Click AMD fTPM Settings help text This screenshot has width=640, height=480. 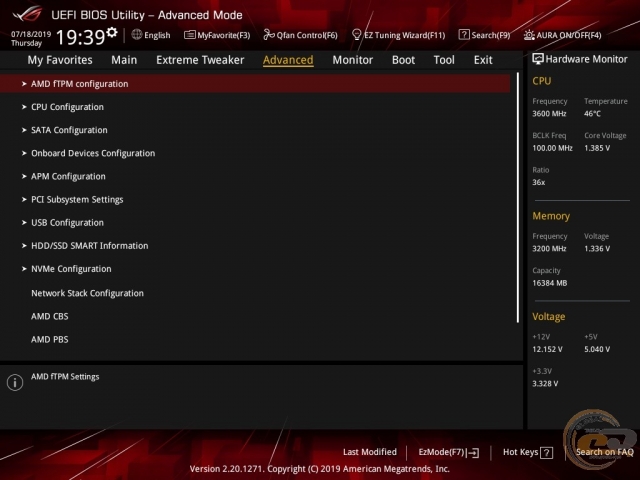click(x=65, y=377)
